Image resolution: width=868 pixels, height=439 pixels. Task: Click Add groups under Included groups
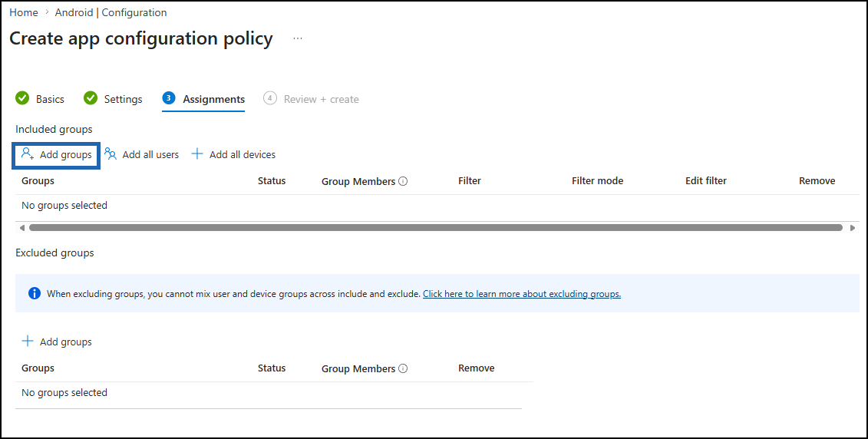tap(56, 155)
